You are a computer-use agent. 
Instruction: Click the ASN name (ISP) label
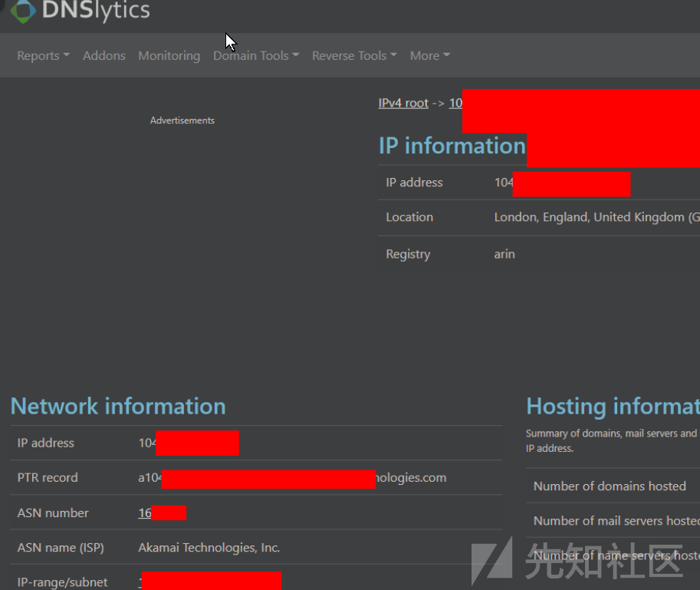(61, 548)
